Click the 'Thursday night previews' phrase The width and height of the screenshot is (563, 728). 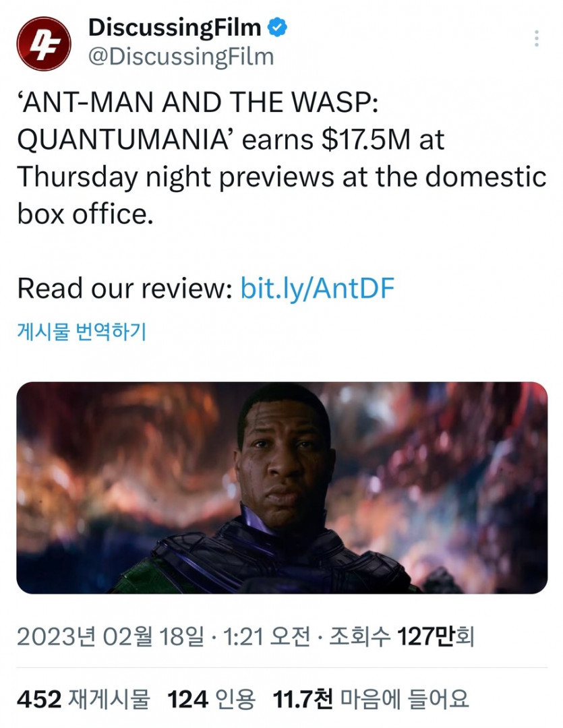[175, 177]
